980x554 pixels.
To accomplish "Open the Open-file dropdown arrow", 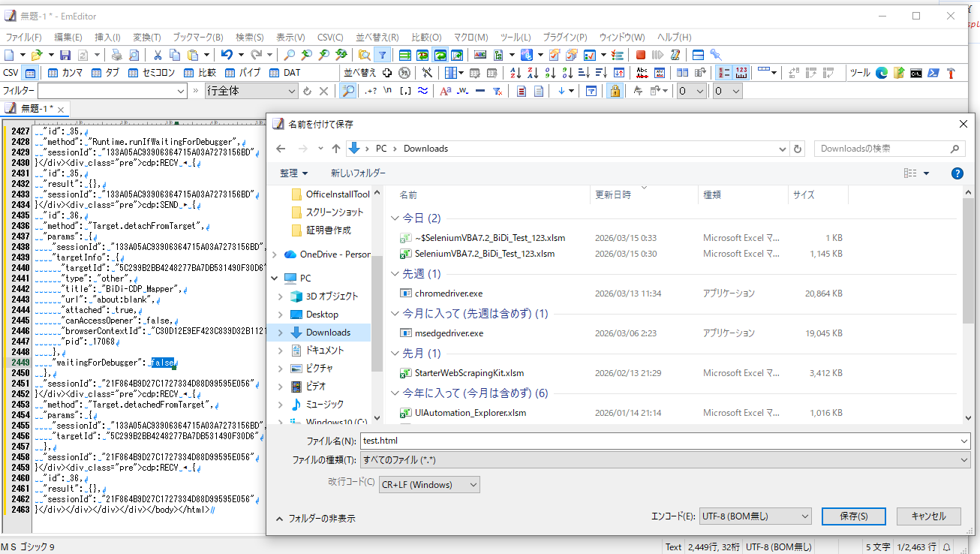I will (x=51, y=55).
